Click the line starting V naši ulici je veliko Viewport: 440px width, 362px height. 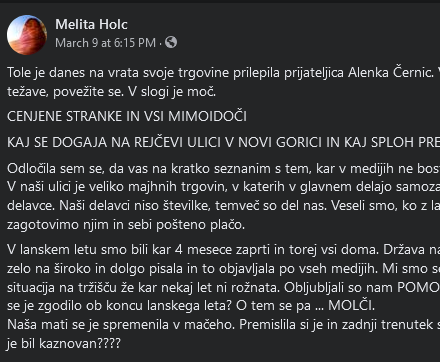[x=223, y=187]
